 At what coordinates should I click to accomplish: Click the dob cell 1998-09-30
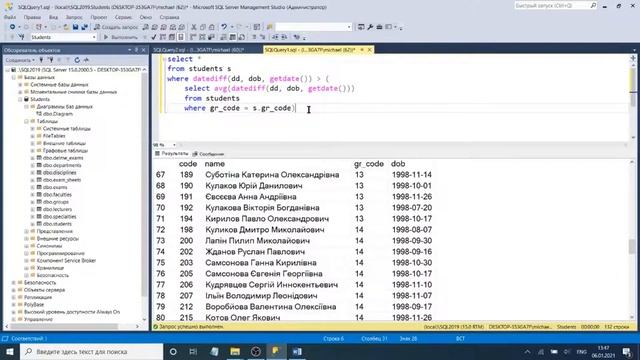[411, 241]
